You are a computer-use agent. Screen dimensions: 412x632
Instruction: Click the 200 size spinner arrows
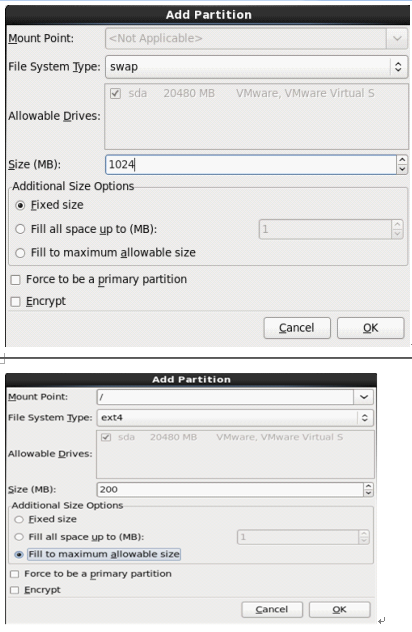[368, 490]
